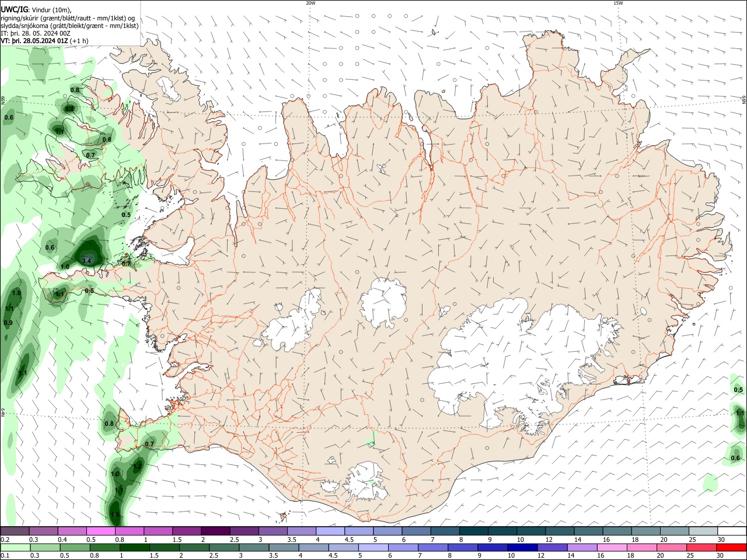Screen dimensions: 747x560
Task: Pick the lilac bottom-row swatch between 14 and 16
Action: click(581, 547)
